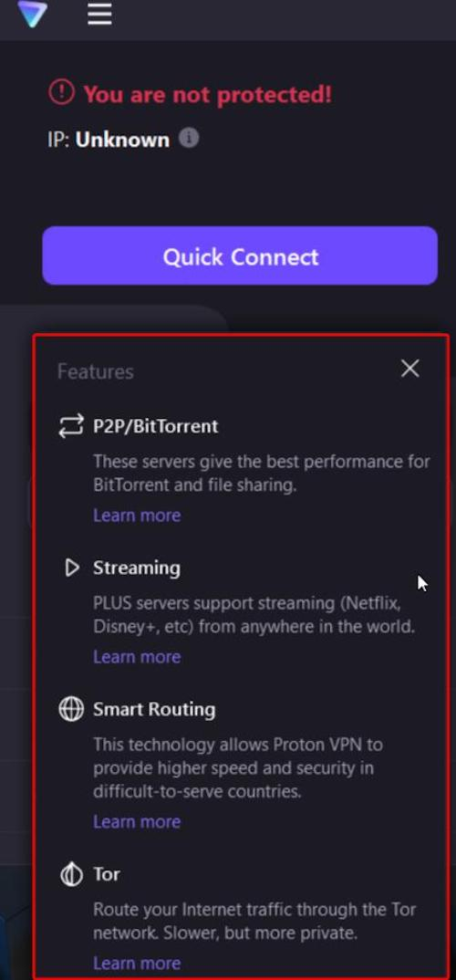The height and width of the screenshot is (980, 456).
Task: Close the Features panel
Action: click(x=409, y=369)
